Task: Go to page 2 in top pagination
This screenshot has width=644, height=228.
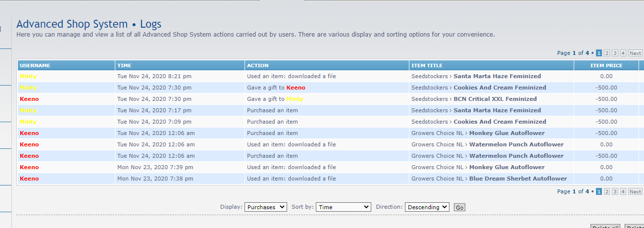Action: pos(607,53)
